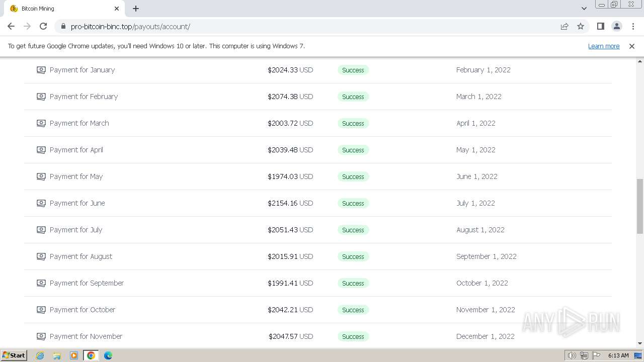
Task: Open the Windows Start menu
Action: pos(14,355)
